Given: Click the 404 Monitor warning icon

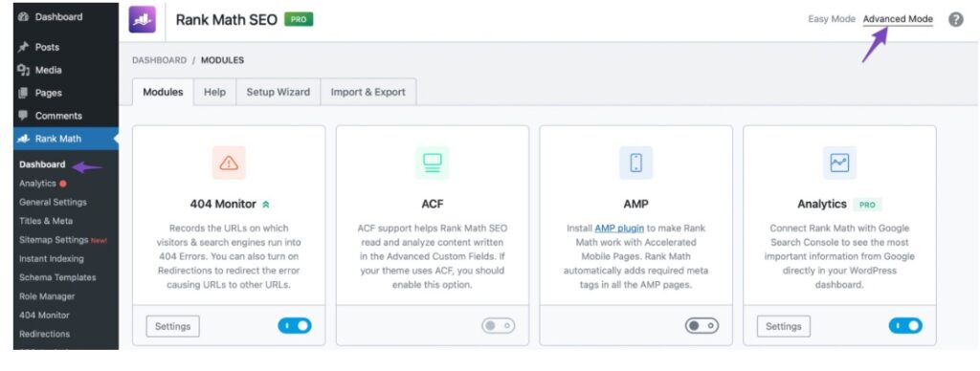Looking at the screenshot, I should coord(229,163).
